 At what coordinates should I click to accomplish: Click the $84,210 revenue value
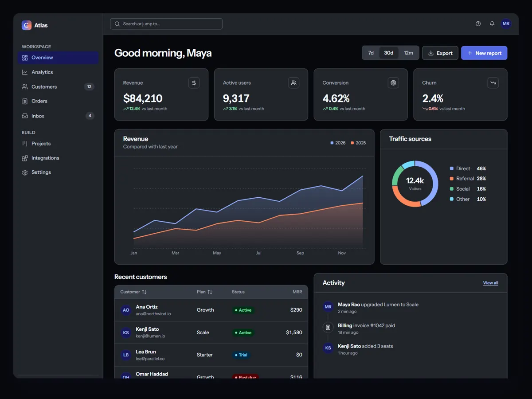pos(143,98)
